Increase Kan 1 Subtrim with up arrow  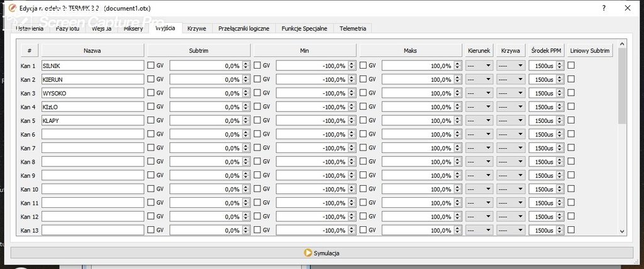point(246,63)
